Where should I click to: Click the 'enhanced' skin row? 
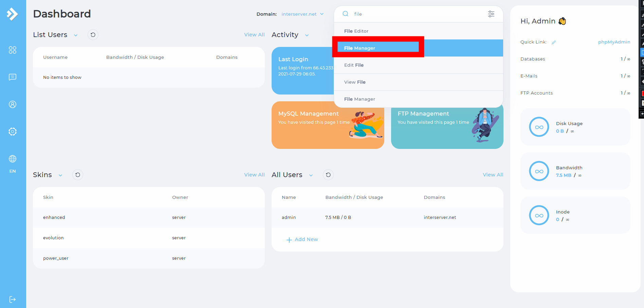[149, 218]
